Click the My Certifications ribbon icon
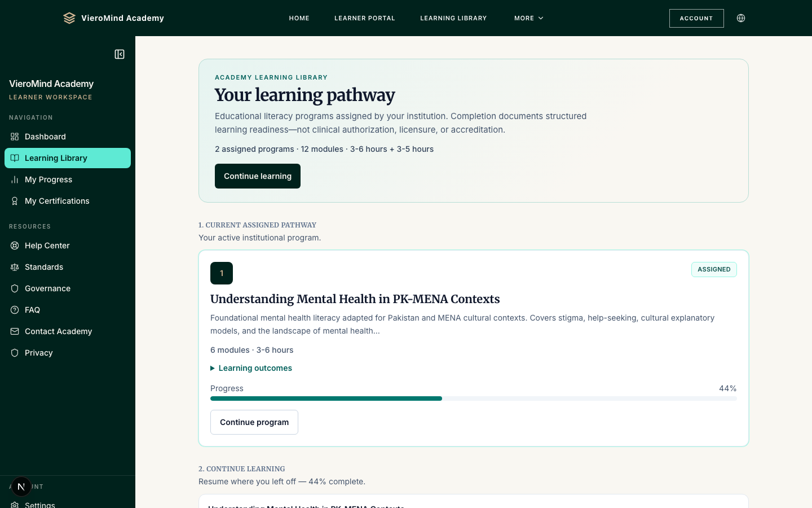This screenshot has height=508, width=812. click(x=15, y=201)
